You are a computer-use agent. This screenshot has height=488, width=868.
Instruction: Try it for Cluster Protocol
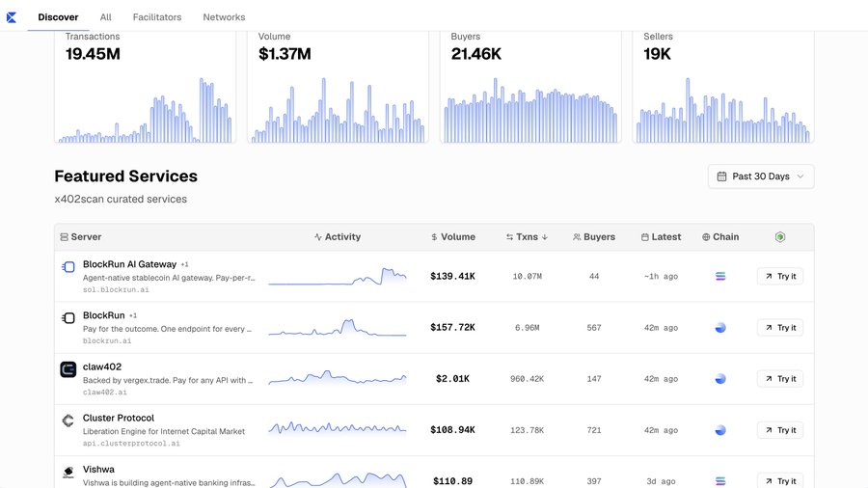780,430
